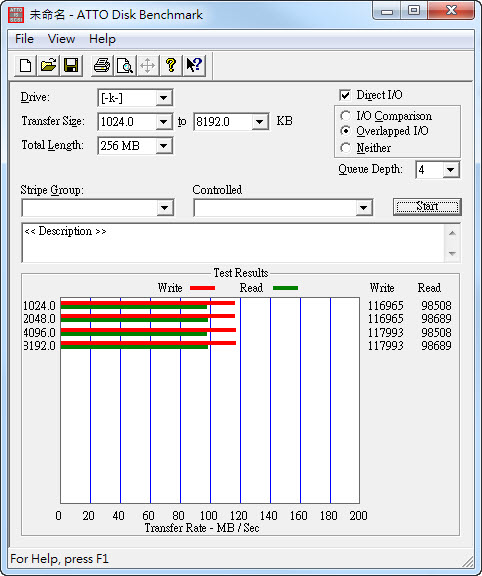
Task: Select the Overlapped I/O radio button
Action: tap(345, 131)
